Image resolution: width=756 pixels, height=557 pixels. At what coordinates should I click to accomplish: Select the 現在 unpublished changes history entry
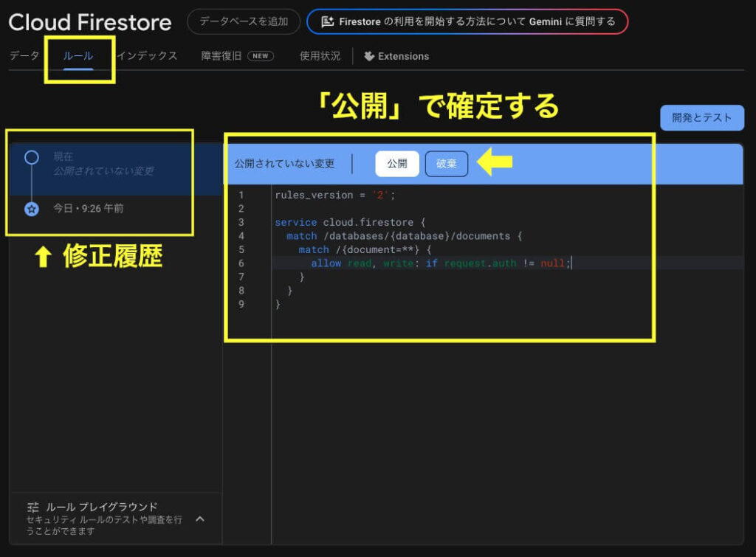click(x=116, y=169)
